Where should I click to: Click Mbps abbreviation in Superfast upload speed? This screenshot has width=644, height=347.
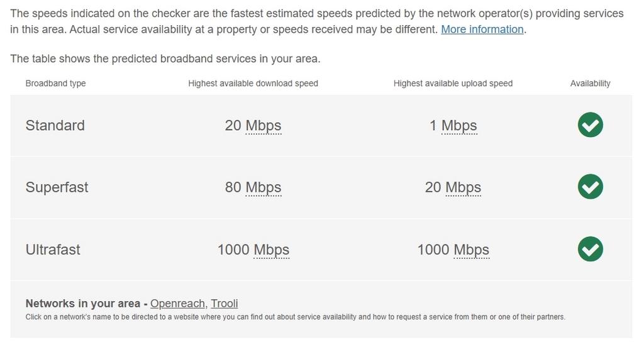pos(463,187)
